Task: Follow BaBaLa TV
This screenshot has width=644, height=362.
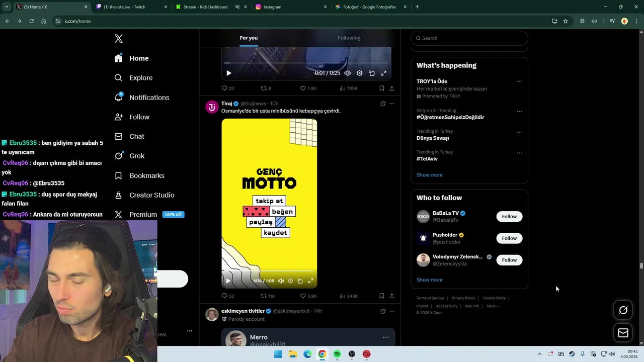Action: pyautogui.click(x=509, y=216)
